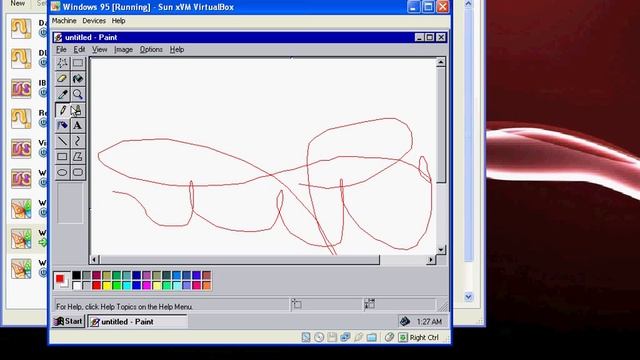
Task: Choose the Eraser tool
Action: tap(62, 78)
